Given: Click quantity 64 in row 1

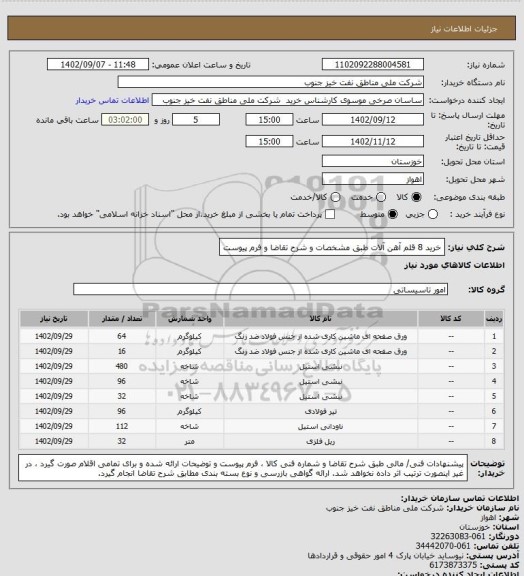Looking at the screenshot, I should (x=122, y=336).
